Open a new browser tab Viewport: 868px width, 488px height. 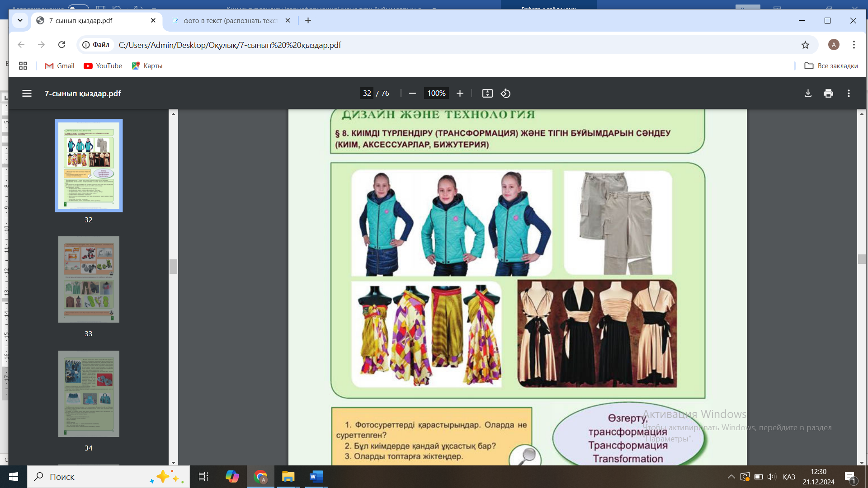[x=308, y=20]
